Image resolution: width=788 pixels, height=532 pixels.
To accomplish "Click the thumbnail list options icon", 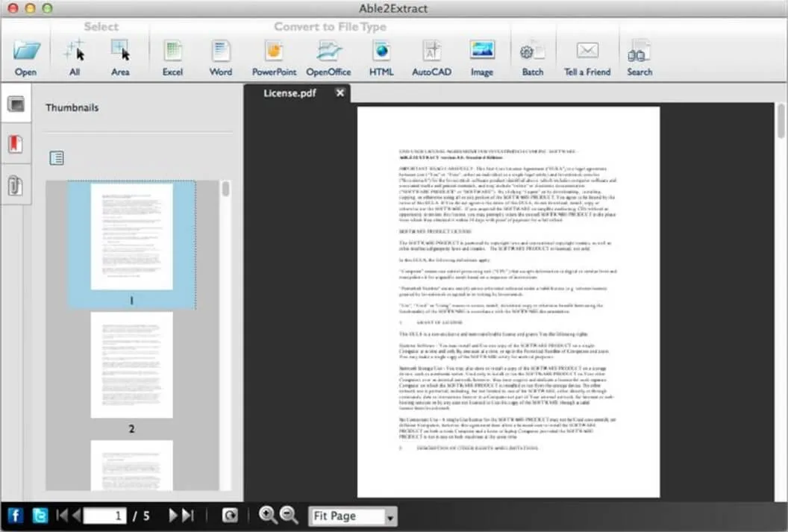I will [57, 157].
